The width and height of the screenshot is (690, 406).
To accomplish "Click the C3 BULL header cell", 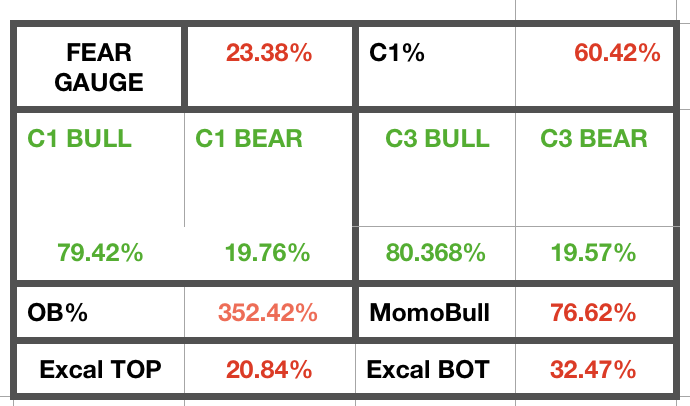I will (x=437, y=138).
